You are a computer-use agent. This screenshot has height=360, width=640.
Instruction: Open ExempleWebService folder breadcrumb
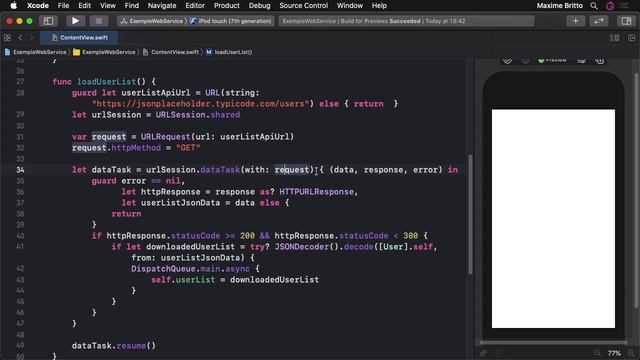point(104,52)
